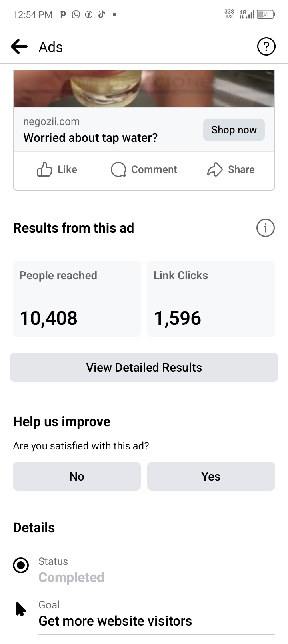The width and height of the screenshot is (288, 644).
Task: Tap the WhatsApp icon in status bar
Action: click(x=76, y=15)
